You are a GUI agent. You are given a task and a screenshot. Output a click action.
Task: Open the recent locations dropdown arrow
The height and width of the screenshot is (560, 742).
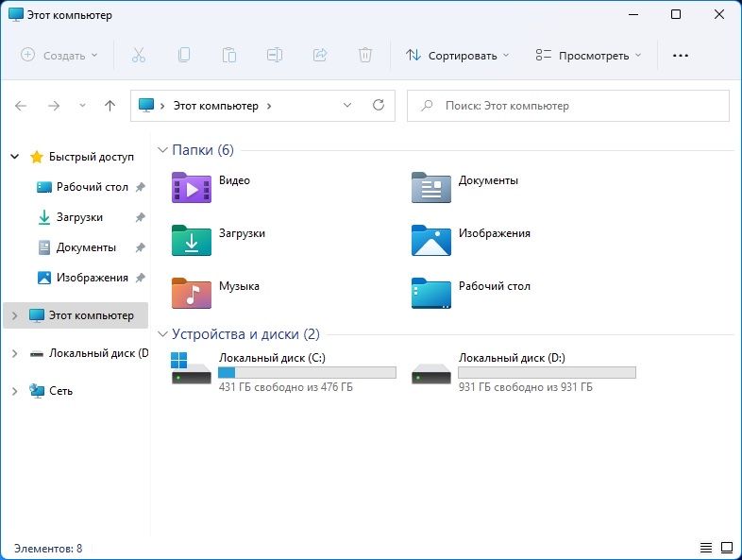coord(82,106)
